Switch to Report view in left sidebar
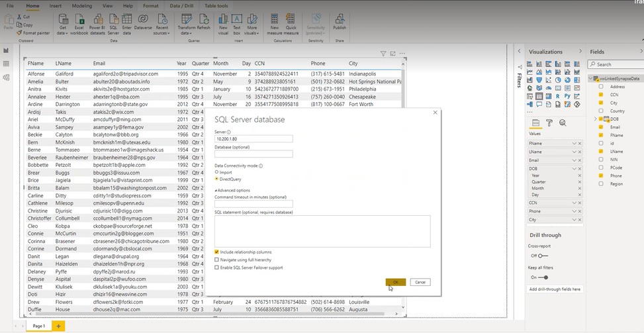Image resolution: width=644 pixels, height=333 pixels. point(6,50)
